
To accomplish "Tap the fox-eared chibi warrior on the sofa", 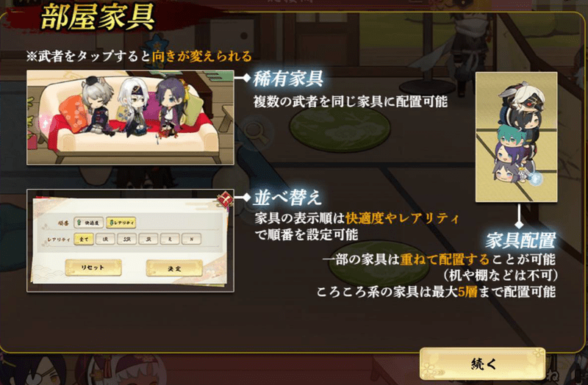I will (97, 106).
